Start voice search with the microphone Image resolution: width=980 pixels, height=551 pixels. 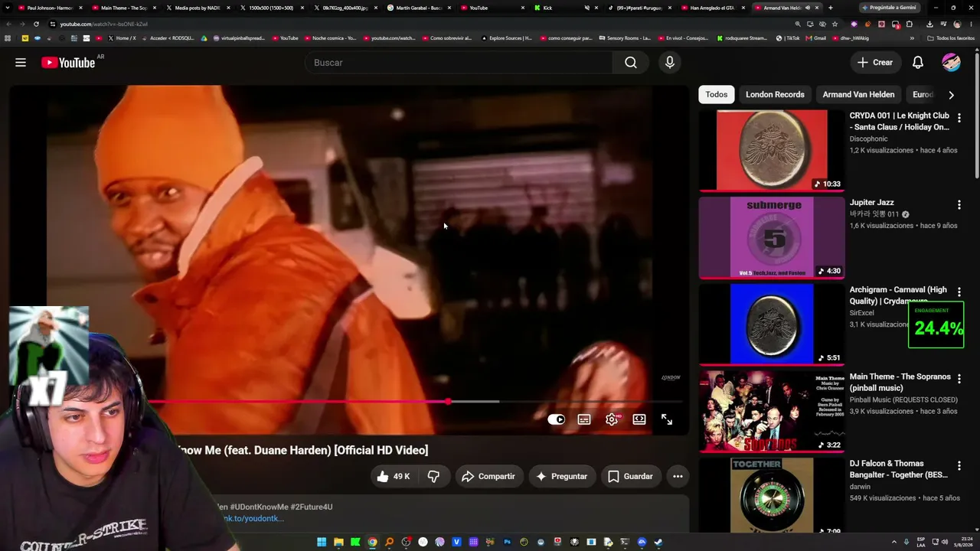pyautogui.click(x=670, y=63)
